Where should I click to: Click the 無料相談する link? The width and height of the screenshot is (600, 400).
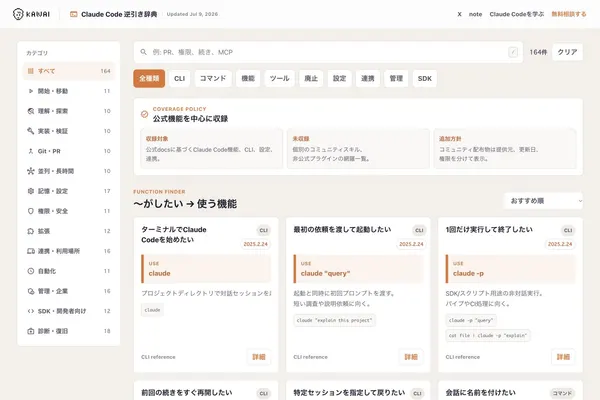coord(569,14)
